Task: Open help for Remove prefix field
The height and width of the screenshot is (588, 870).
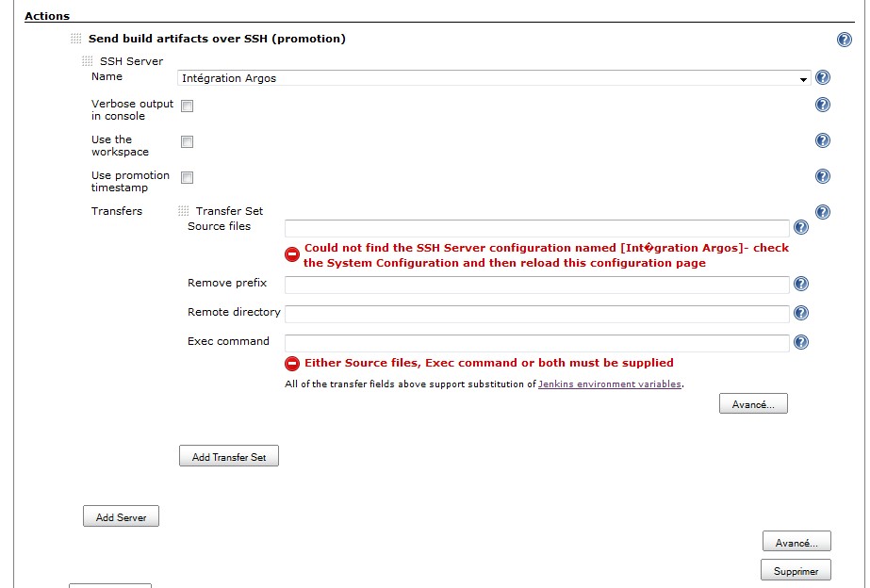Action: (801, 284)
